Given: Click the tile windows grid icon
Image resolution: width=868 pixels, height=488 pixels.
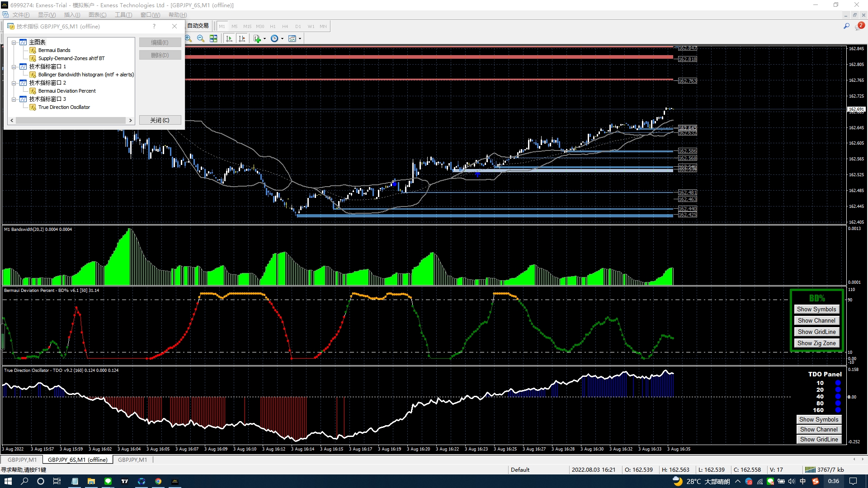Looking at the screenshot, I should 213,39.
